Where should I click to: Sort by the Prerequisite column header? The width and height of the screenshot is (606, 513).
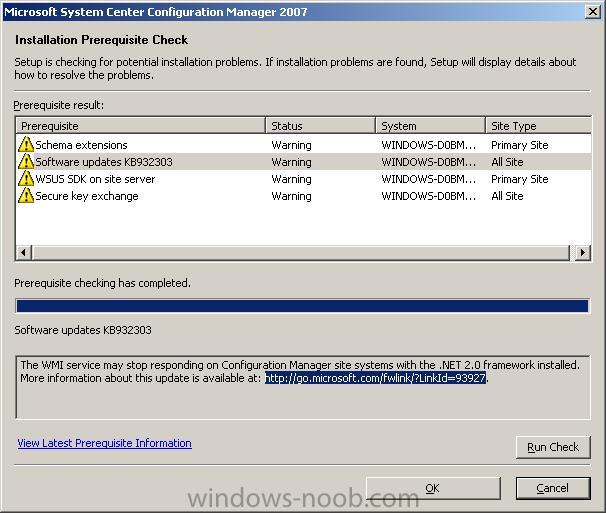point(141,126)
